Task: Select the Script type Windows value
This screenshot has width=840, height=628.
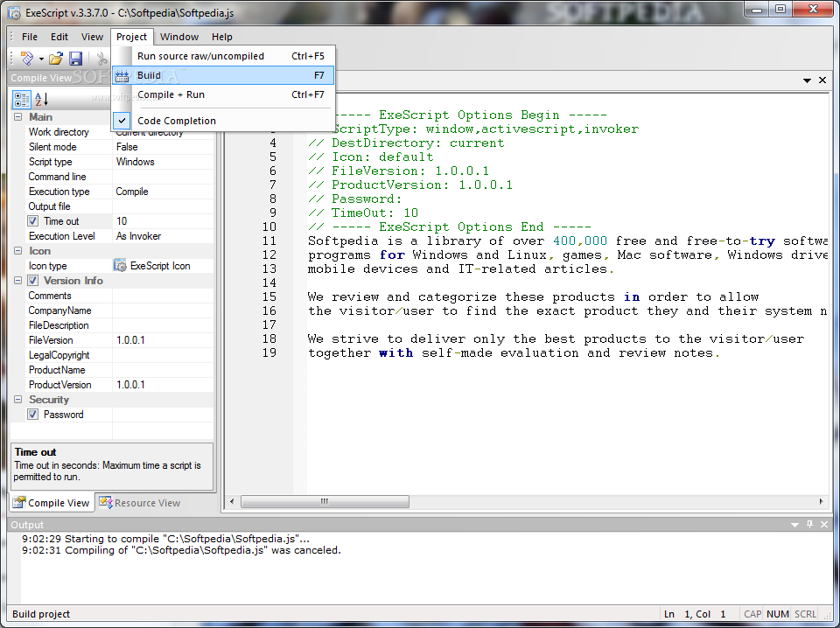Action: (x=164, y=162)
